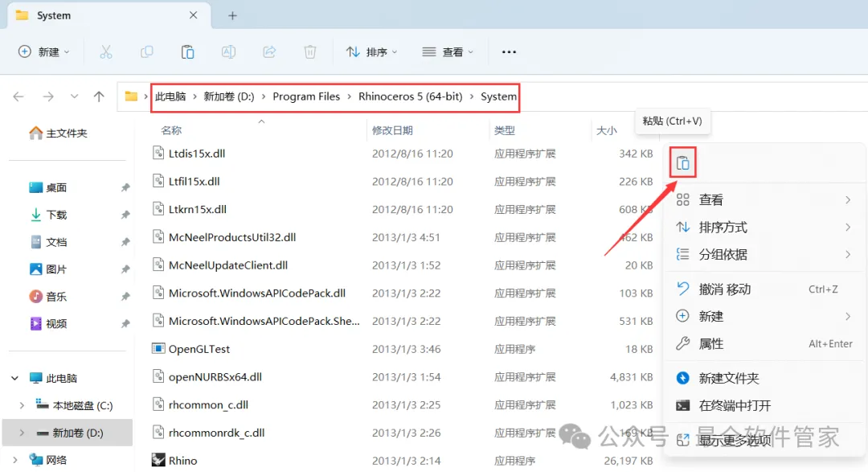Screen dimensions: 868x472
Task: Expand the 网络 tree node
Action: 15,460
